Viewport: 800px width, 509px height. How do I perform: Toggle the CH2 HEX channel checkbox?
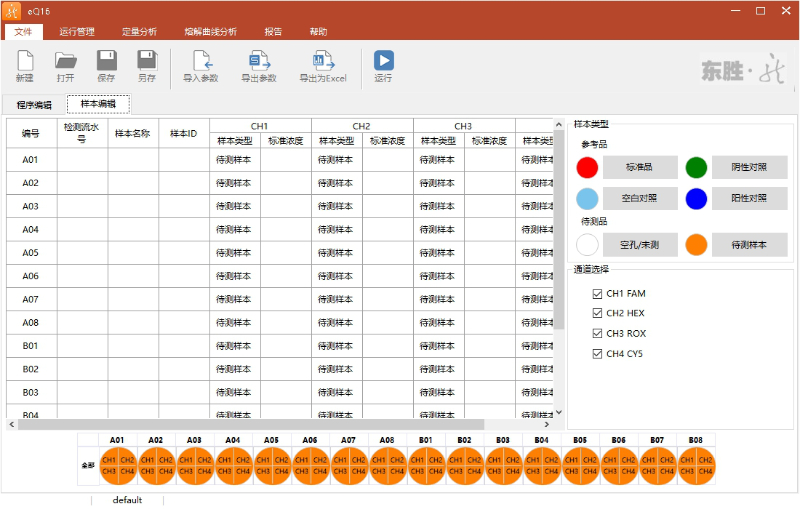[598, 314]
